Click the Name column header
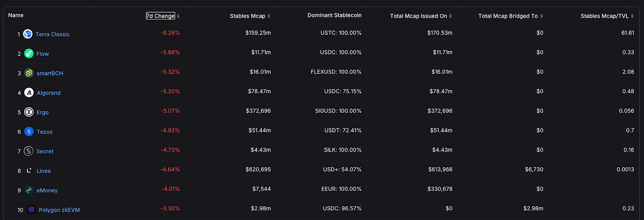Viewport: 644px width, 220px height. [x=16, y=15]
